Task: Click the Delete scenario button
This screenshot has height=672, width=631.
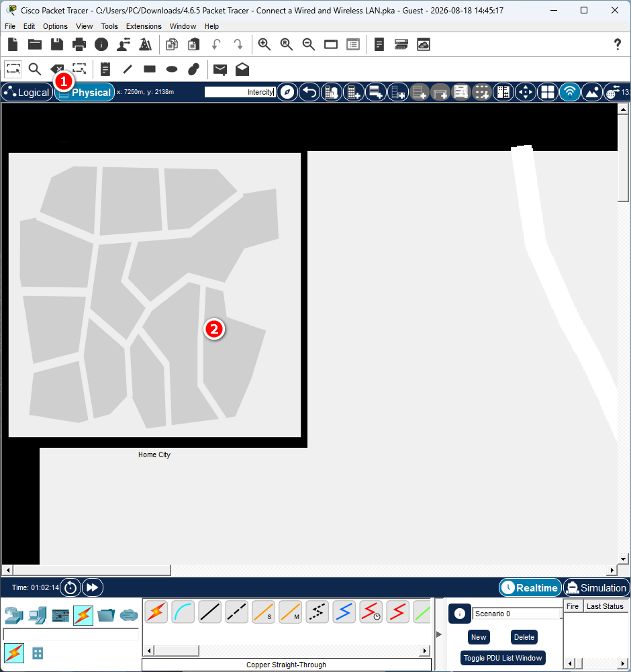Action: pyautogui.click(x=524, y=637)
